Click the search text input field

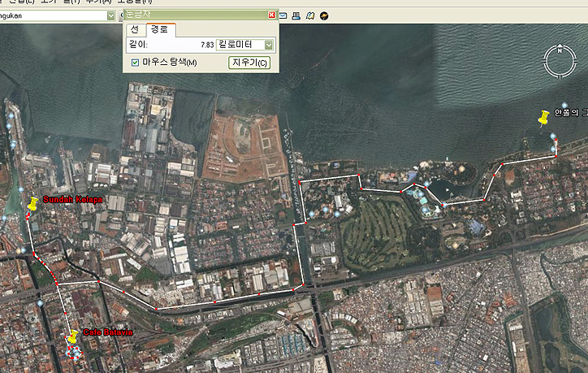pyautogui.click(x=53, y=15)
